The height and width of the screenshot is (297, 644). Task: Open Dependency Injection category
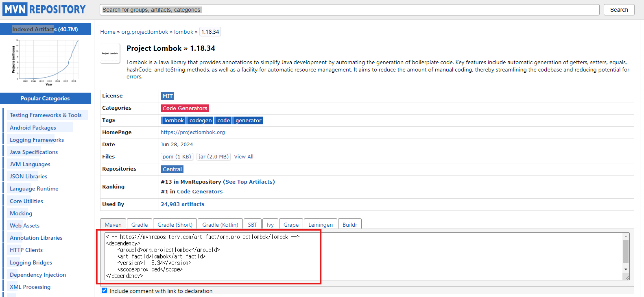point(38,275)
